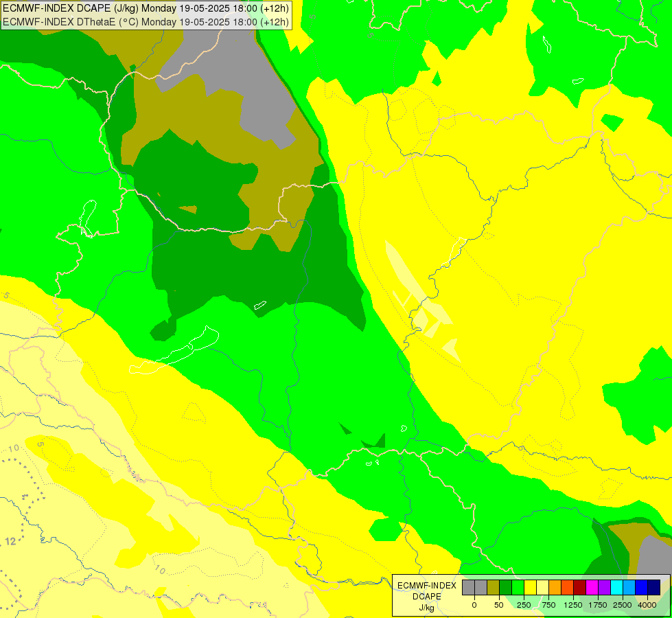Click the magenta legend swatch
The image size is (672, 618).
pyautogui.click(x=592, y=587)
